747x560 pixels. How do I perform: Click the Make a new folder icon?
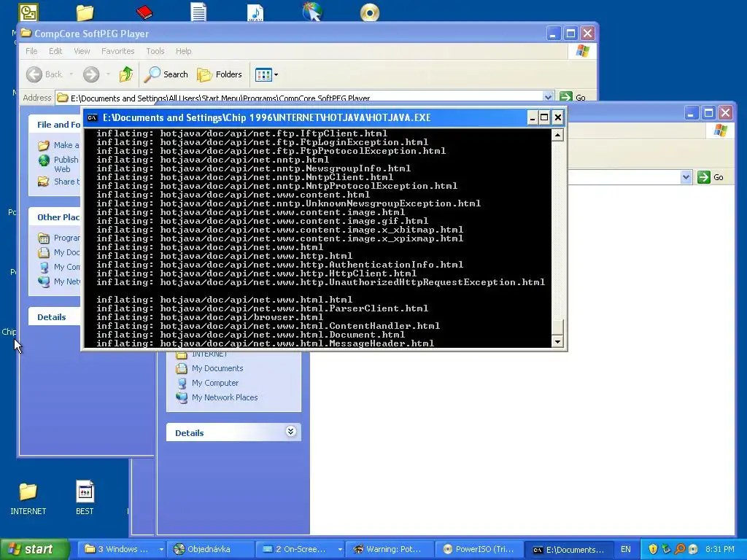[44, 145]
